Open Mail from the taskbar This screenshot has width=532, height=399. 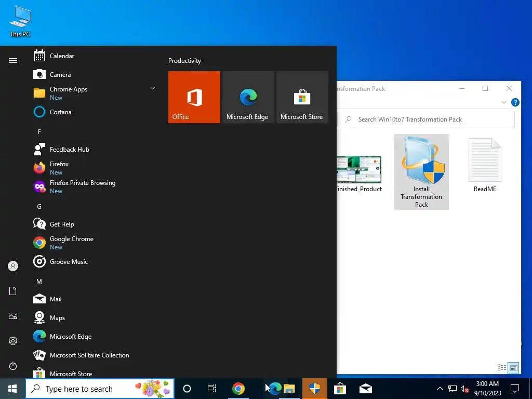point(366,389)
